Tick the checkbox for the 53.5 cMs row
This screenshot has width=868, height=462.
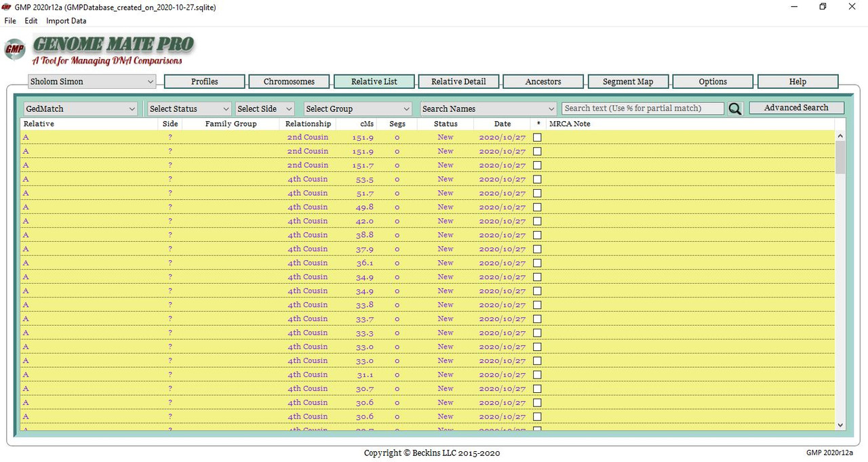click(537, 180)
